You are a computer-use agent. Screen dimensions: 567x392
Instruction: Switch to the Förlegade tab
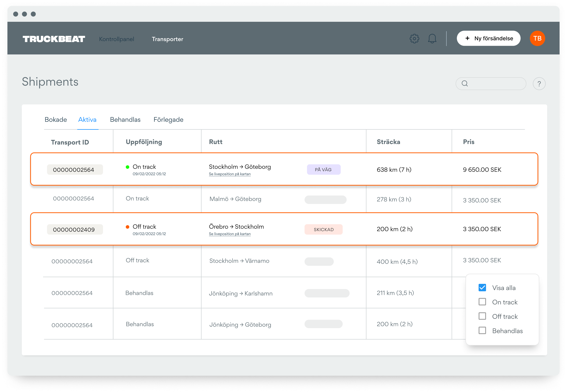(169, 120)
